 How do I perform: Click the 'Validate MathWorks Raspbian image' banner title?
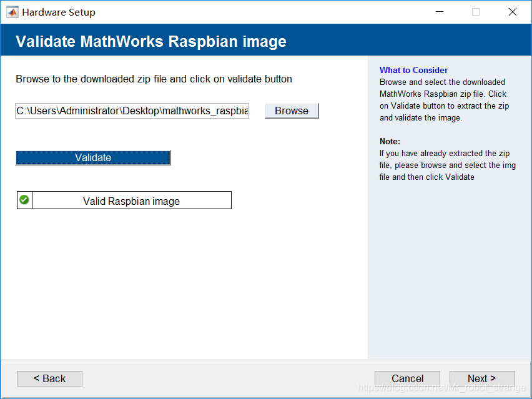pyautogui.click(x=151, y=42)
